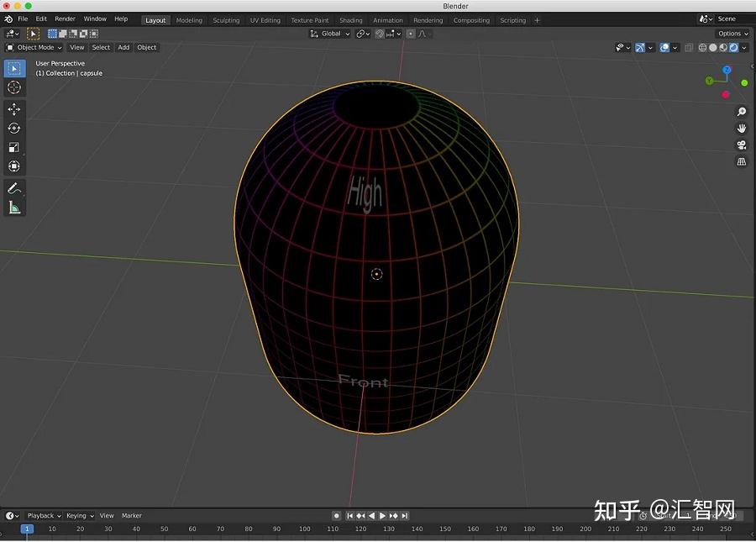This screenshot has width=756, height=542.
Task: Click frame 120 on the timeline
Action: 360,529
